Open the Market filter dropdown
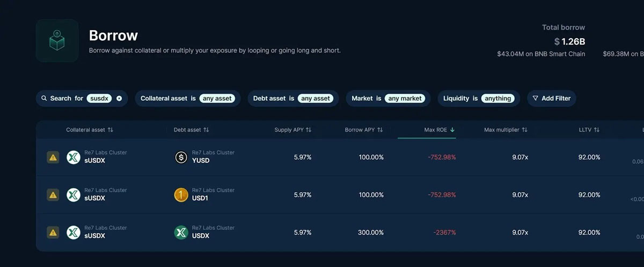 click(387, 99)
